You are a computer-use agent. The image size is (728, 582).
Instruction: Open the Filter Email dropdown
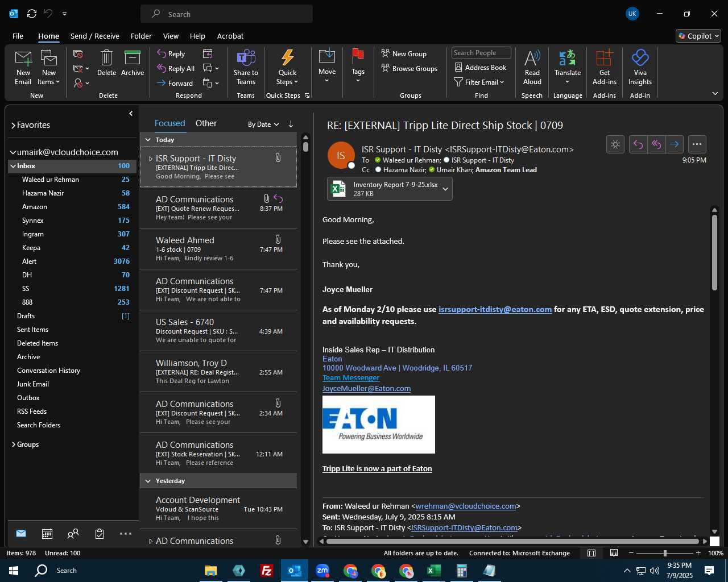(x=479, y=82)
